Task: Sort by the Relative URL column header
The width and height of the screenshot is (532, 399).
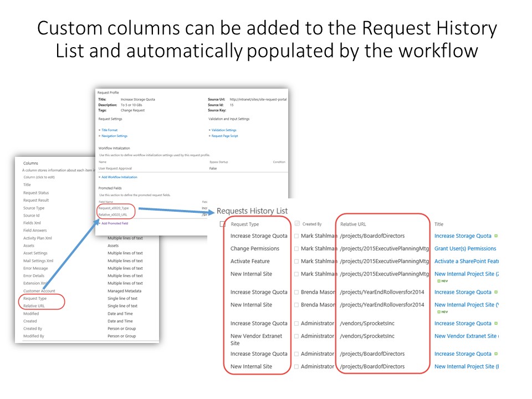Action: tap(353, 224)
